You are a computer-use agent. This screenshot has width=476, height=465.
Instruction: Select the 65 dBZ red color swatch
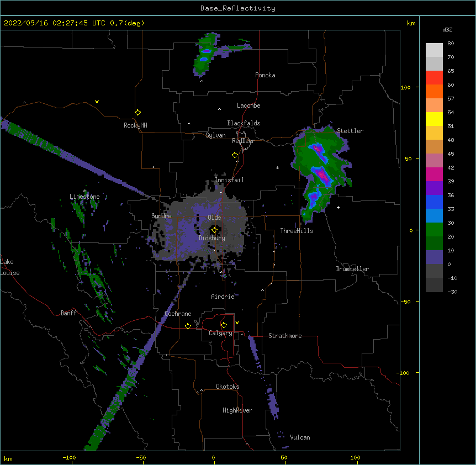(x=434, y=78)
